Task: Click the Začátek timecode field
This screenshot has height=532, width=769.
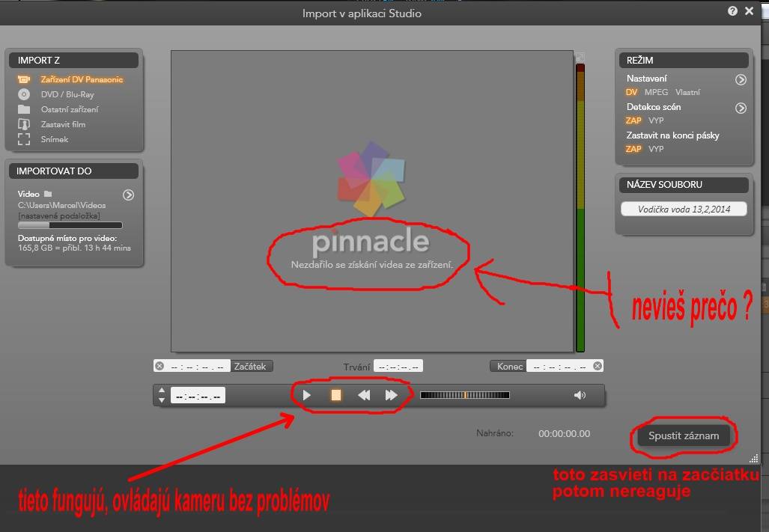Action: click(197, 367)
